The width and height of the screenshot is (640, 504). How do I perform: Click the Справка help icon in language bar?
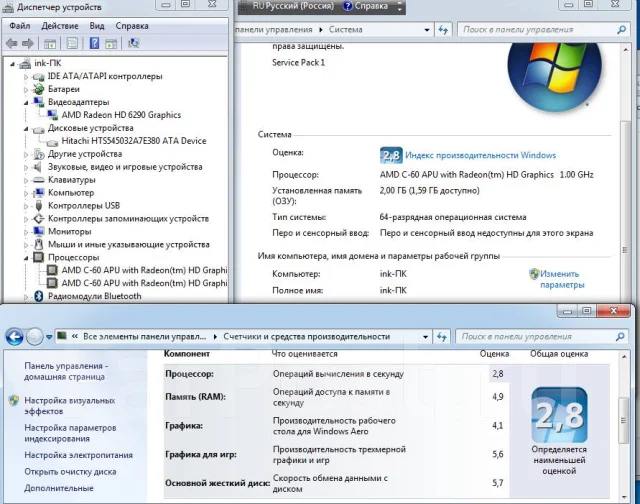click(347, 6)
